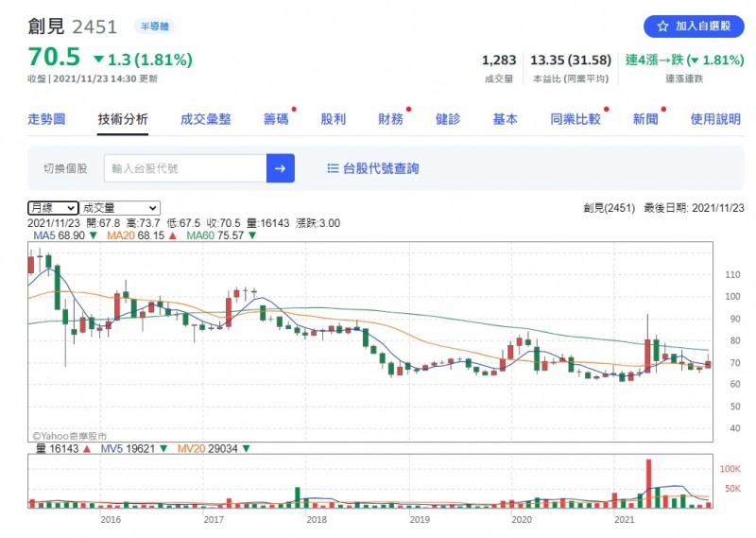Screen dimensions: 756x538
Task: Click the change value 1.3 (1.81%)
Action: click(144, 60)
